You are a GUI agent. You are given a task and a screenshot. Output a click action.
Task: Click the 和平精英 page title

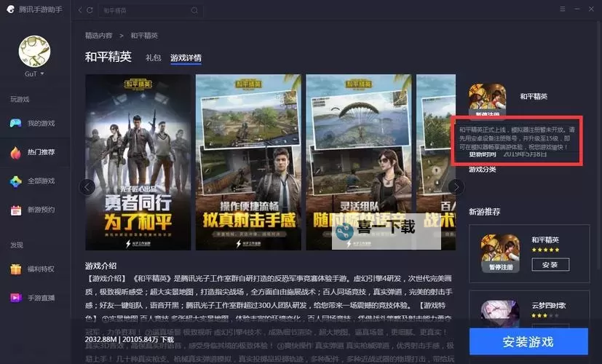coord(108,57)
